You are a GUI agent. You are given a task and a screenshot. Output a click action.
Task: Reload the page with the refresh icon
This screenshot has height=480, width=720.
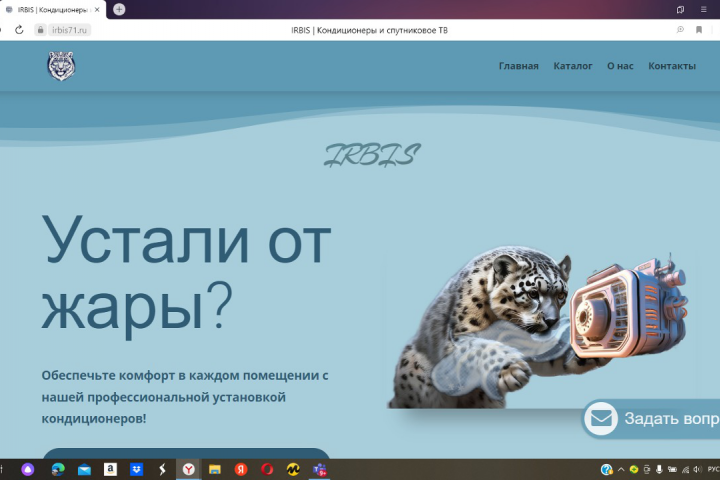[x=19, y=30]
